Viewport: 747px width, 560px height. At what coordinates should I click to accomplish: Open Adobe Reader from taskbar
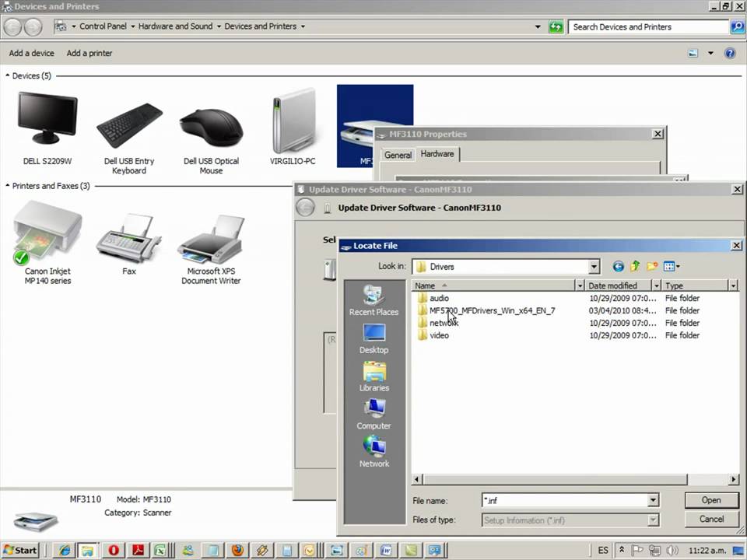[139, 551]
